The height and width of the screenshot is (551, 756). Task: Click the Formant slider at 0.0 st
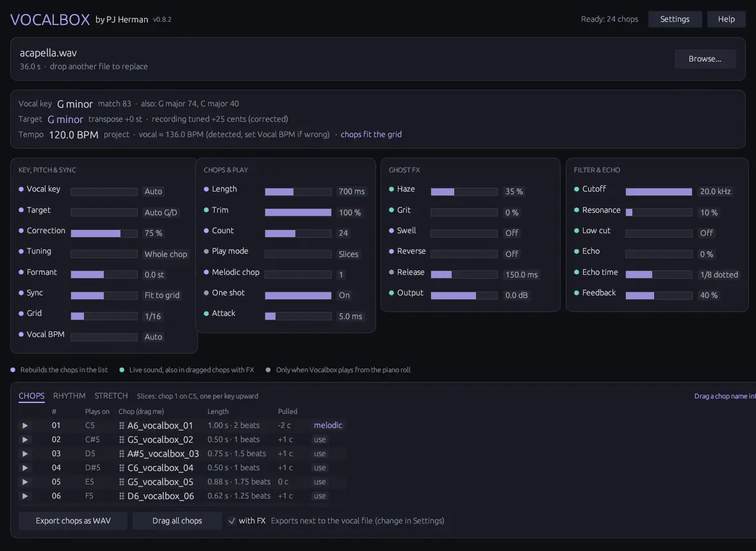click(x=104, y=275)
